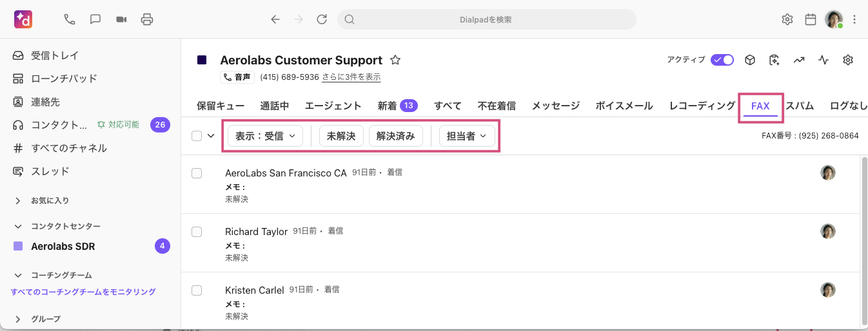Click the Dialpadを検索 search field

coord(486,19)
